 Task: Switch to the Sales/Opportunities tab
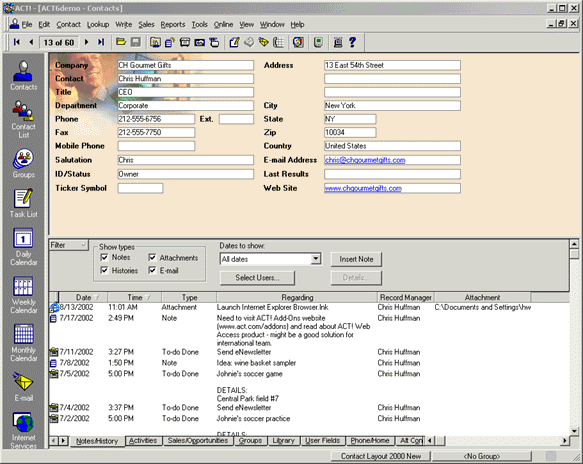(198, 441)
